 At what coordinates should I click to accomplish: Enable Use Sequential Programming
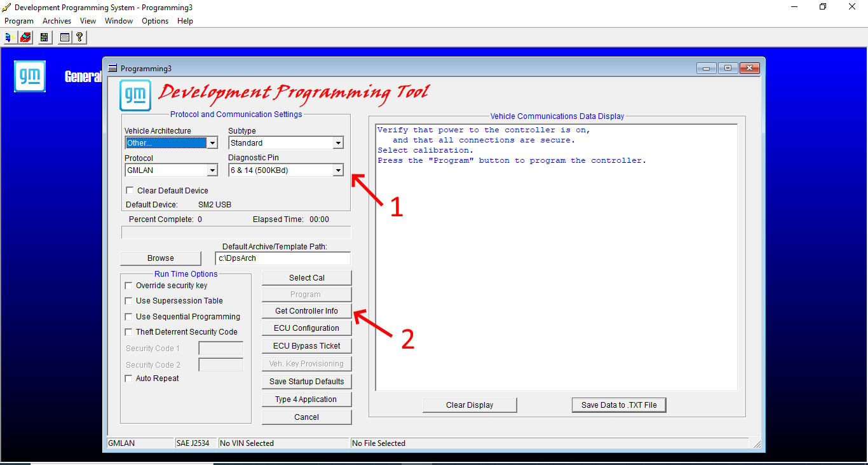pos(129,317)
